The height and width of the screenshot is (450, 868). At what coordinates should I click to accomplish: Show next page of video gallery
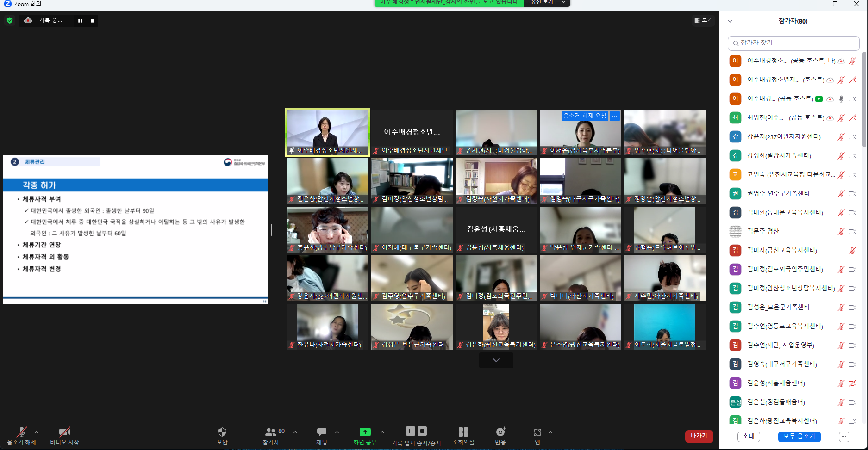[x=496, y=360]
